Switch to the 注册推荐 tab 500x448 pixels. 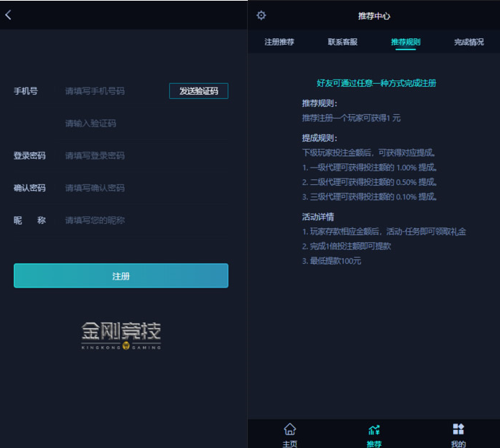point(280,42)
